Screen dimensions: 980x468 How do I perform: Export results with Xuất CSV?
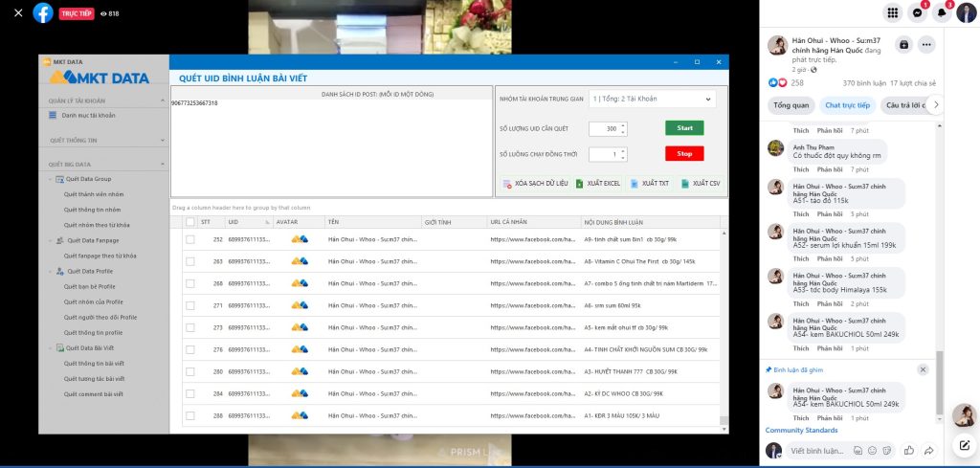point(701,183)
